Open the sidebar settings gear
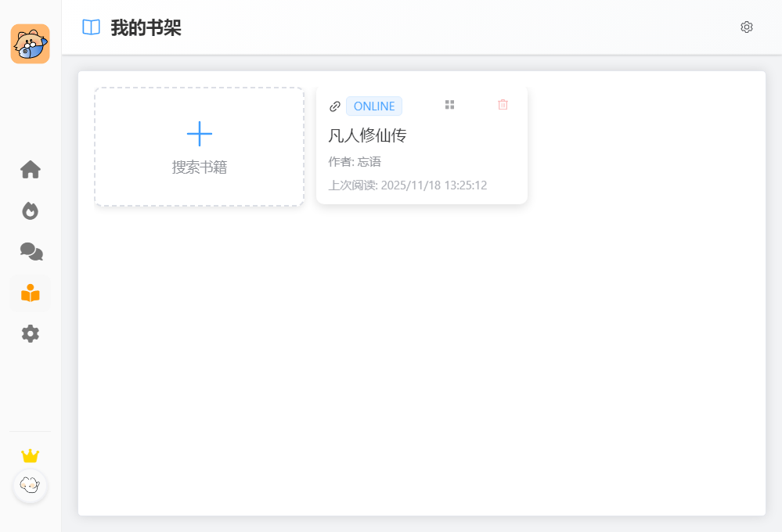Viewport: 782px width, 532px height. (31, 334)
